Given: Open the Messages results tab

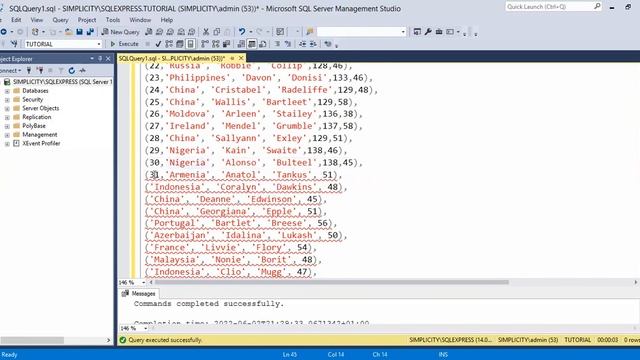Looking at the screenshot, I should (139, 293).
